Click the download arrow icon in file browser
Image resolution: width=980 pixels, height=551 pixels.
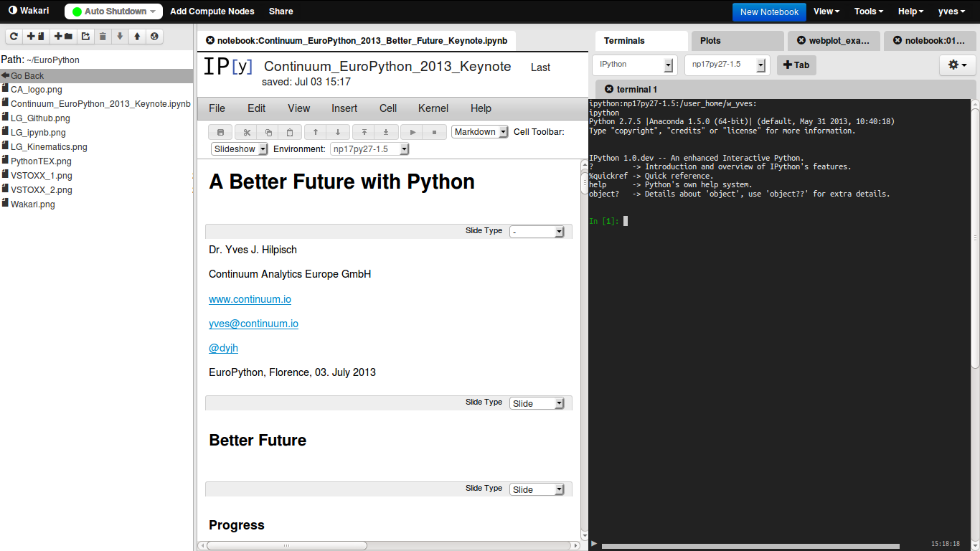[120, 36]
